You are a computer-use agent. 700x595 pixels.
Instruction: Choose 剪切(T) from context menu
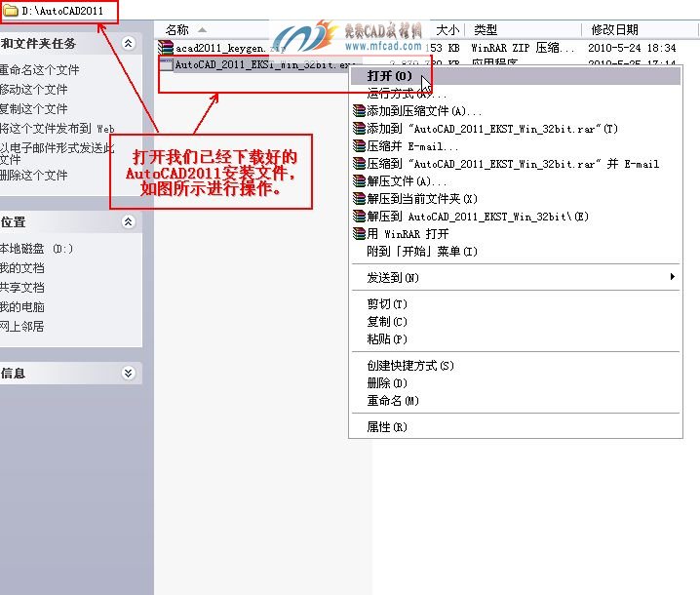point(516,303)
